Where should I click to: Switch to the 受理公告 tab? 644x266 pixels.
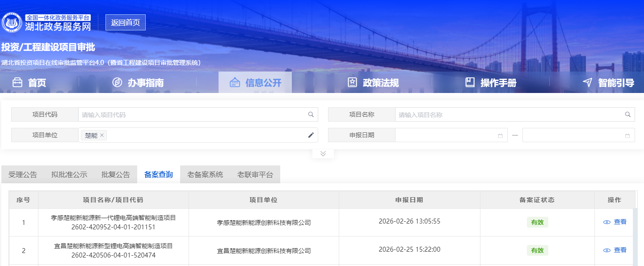pos(23,174)
